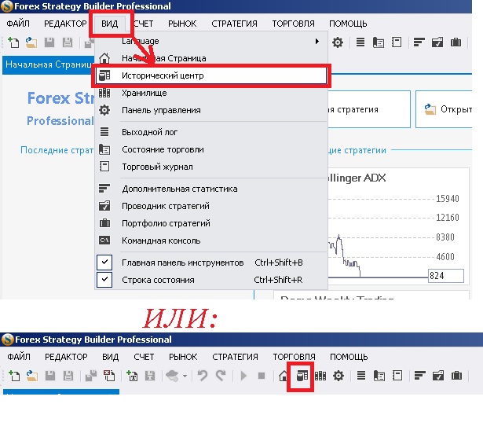Click repository books icon in lower toolbar
Screen dimensions: 483x448
tap(320, 376)
